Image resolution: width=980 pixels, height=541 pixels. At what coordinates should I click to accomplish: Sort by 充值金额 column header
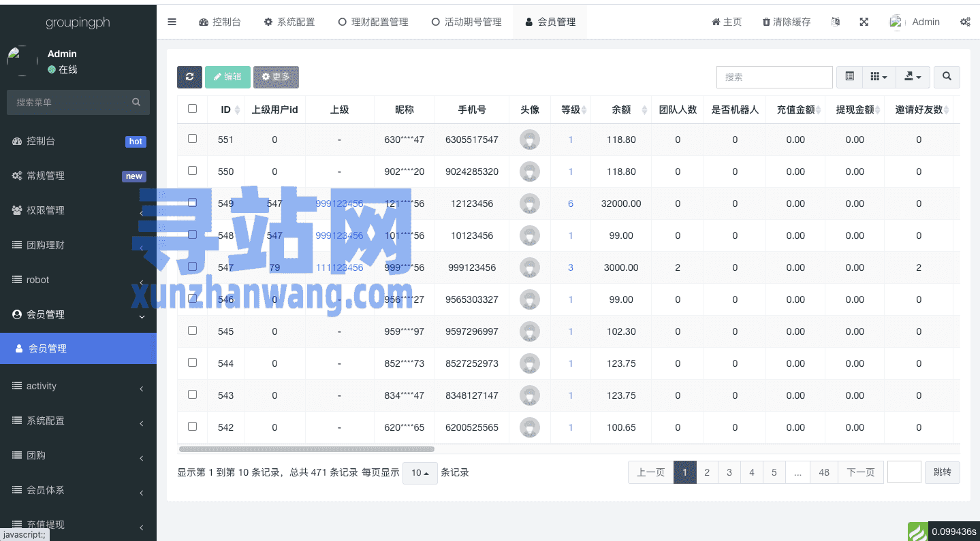(795, 110)
